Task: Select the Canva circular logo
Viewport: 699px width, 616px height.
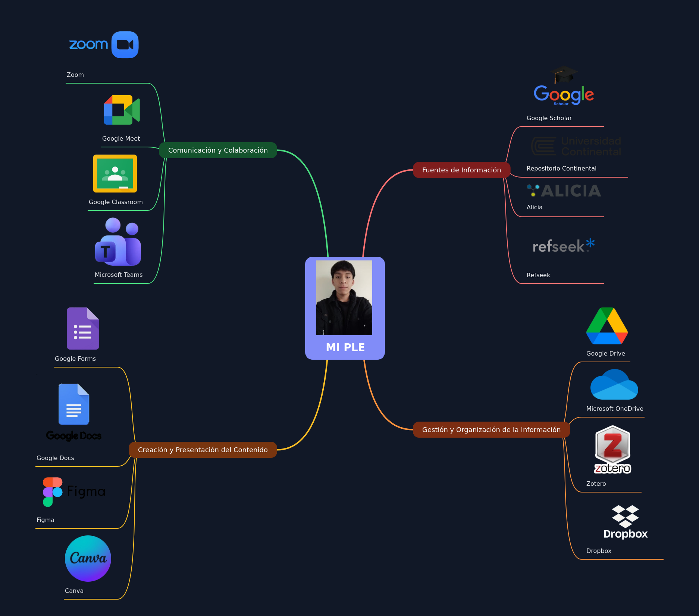Action: (x=88, y=559)
